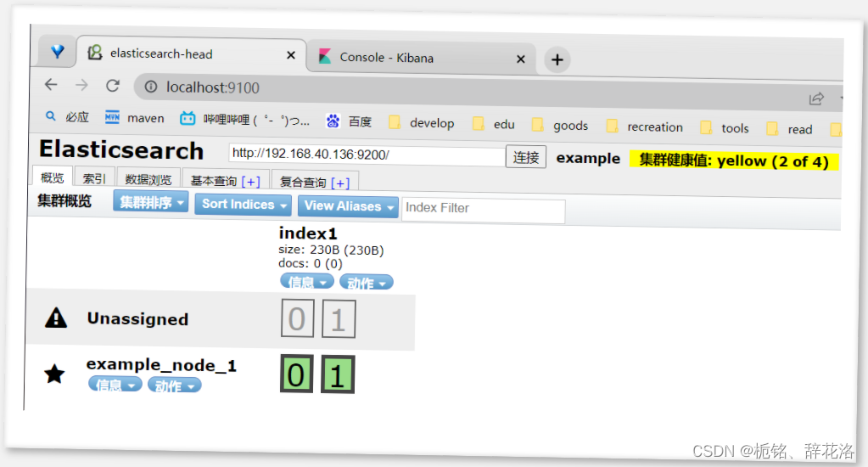
Task: Click the Unassigned warning triangle icon
Action: coord(56,318)
